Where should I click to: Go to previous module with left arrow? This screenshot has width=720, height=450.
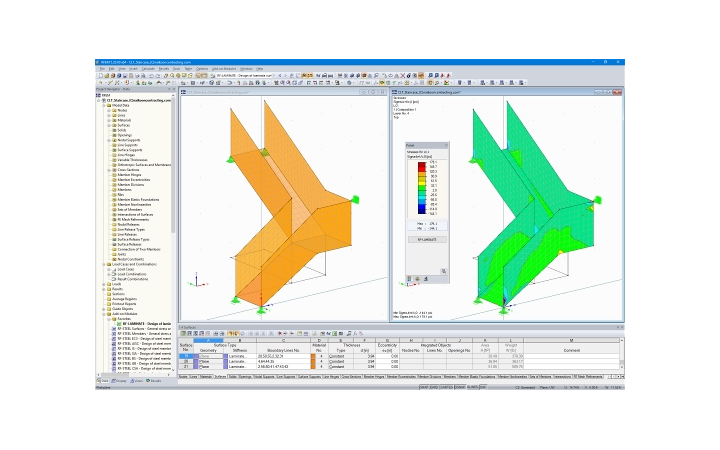[x=280, y=75]
